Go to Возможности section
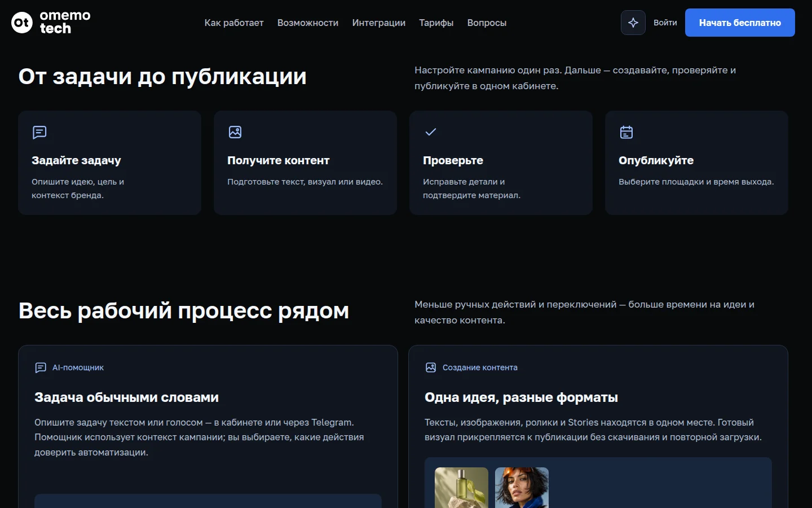812x508 pixels. (308, 23)
